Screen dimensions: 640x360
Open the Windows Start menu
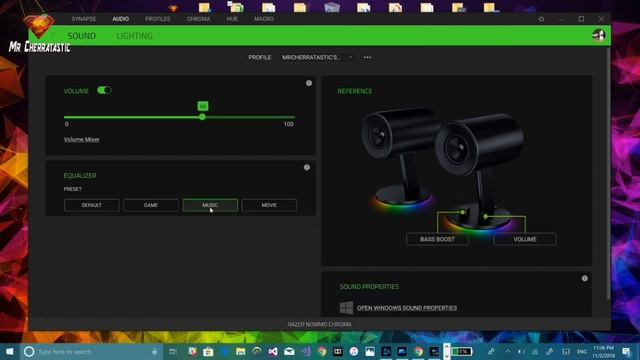9,351
